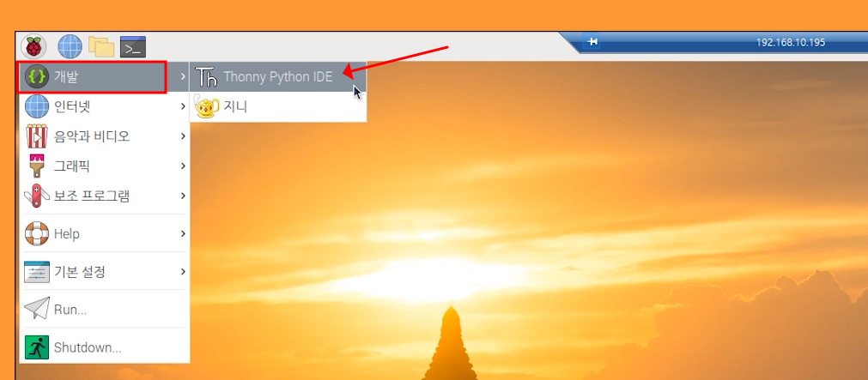
Task: Click the green running man Shutdown icon
Action: click(37, 347)
